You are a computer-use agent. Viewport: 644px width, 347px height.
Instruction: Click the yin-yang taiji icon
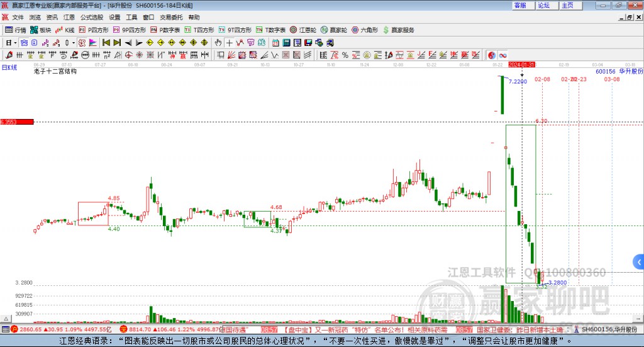492,55
